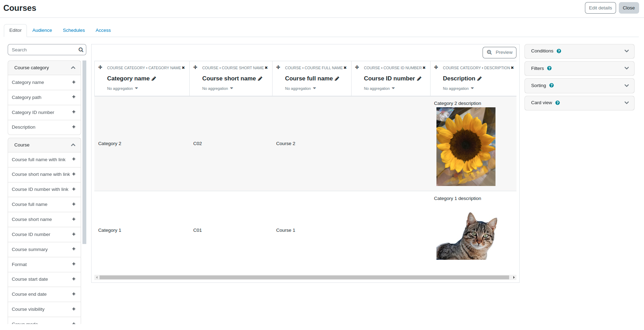The height and width of the screenshot is (330, 644).
Task: Open help for Conditions
Action: click(x=559, y=51)
